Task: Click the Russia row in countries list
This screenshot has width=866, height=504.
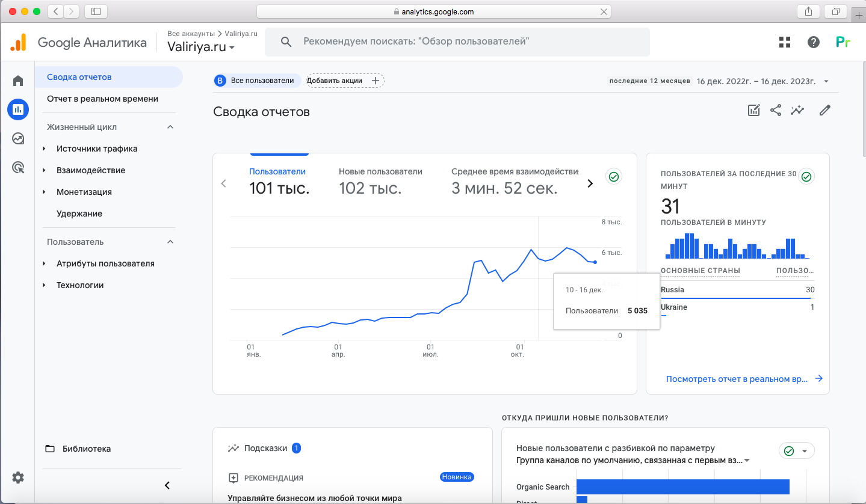Action: coord(737,290)
